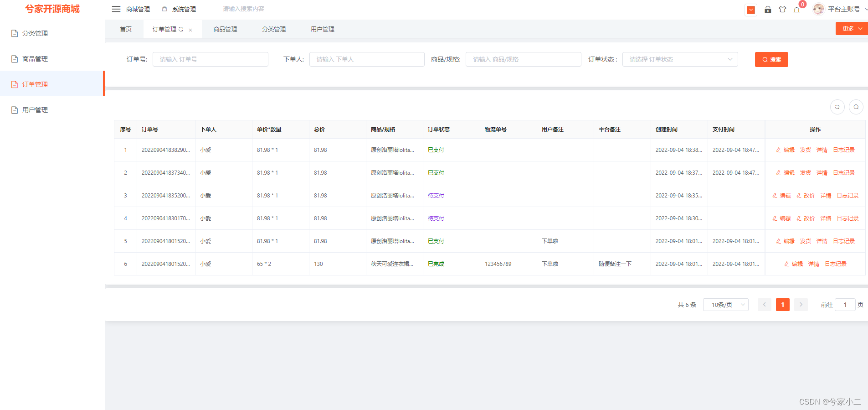
Task: Open 详情 for order row 6
Action: (x=814, y=264)
